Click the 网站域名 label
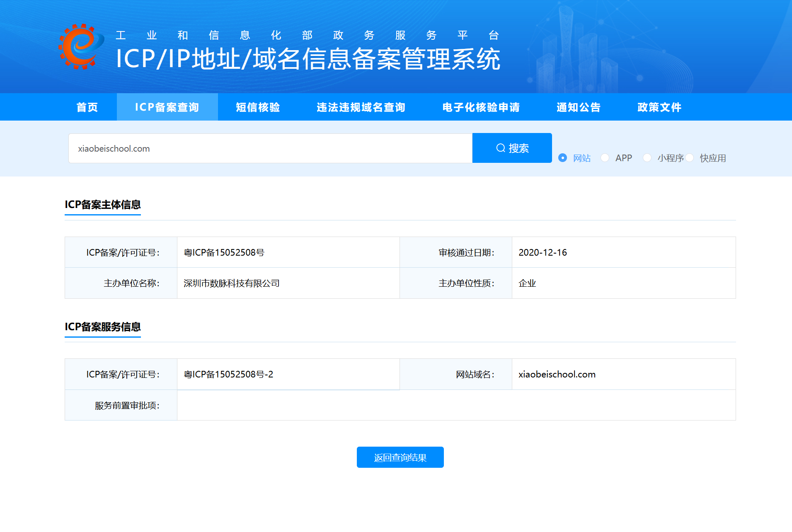 click(x=475, y=374)
